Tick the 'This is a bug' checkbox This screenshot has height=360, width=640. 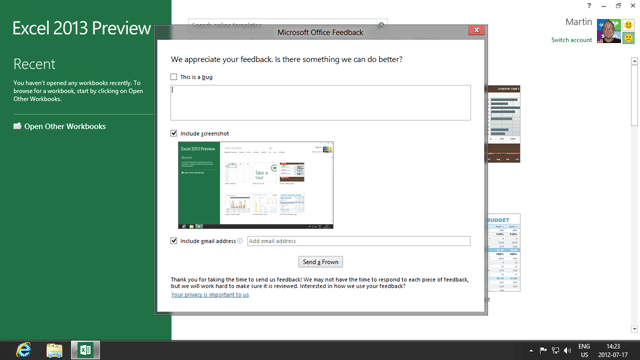tap(174, 77)
